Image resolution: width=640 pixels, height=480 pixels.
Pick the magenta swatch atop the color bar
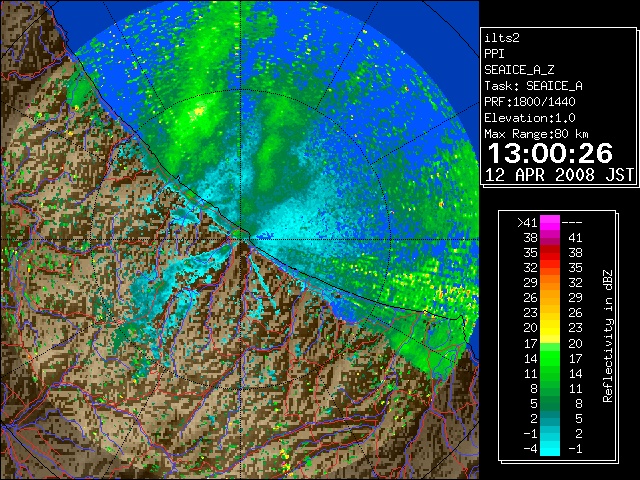550,223
